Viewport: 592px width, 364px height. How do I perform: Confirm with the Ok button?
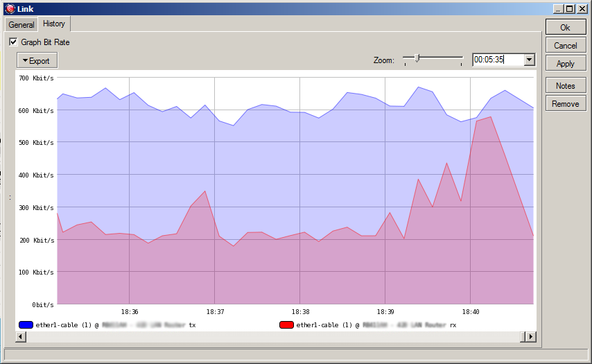pos(565,28)
